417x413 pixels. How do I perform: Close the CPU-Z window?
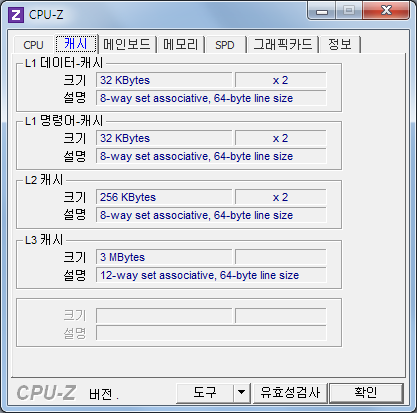387,11
